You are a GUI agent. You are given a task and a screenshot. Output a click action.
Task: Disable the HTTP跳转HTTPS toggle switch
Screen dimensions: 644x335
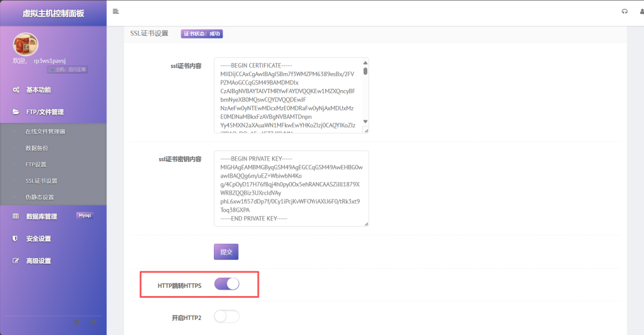226,285
